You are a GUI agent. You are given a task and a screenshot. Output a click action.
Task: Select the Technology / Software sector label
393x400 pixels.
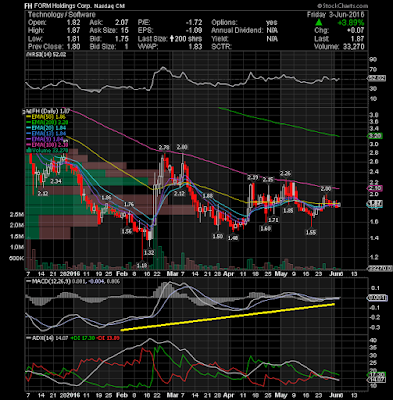click(62, 15)
